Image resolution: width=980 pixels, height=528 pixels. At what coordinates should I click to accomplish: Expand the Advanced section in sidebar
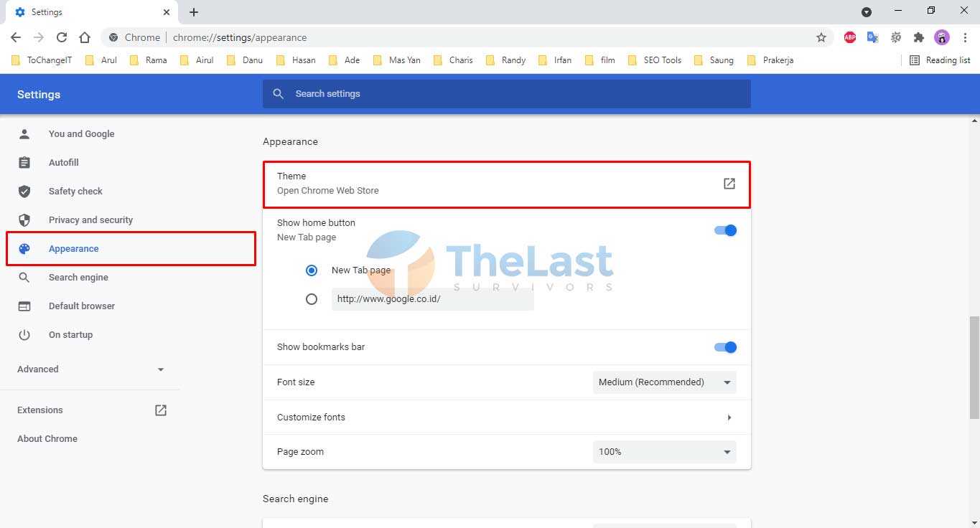[90, 369]
